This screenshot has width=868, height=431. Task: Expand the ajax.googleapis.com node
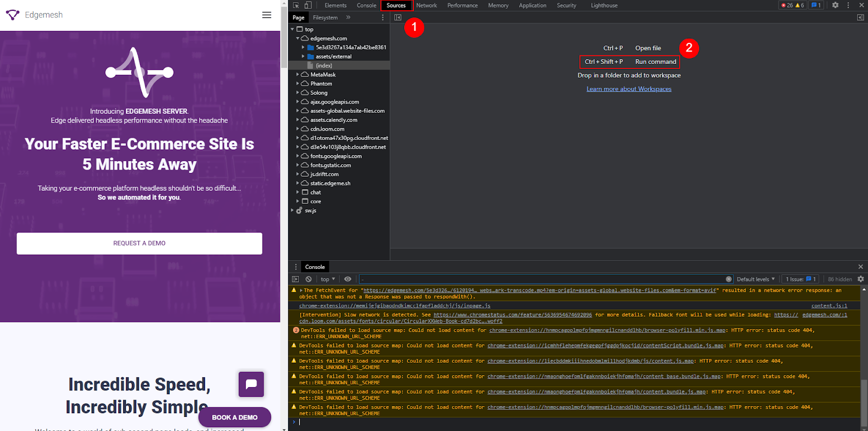(297, 102)
